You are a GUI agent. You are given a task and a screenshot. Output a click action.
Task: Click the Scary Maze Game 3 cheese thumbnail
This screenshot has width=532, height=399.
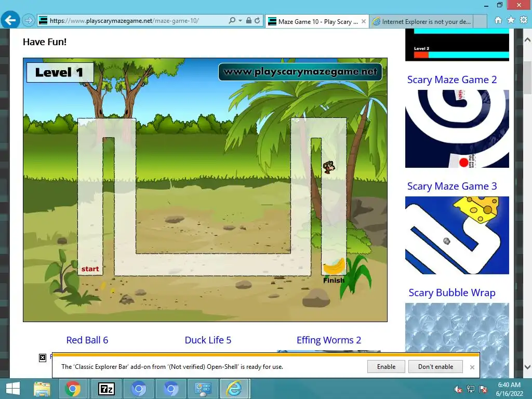[457, 235]
